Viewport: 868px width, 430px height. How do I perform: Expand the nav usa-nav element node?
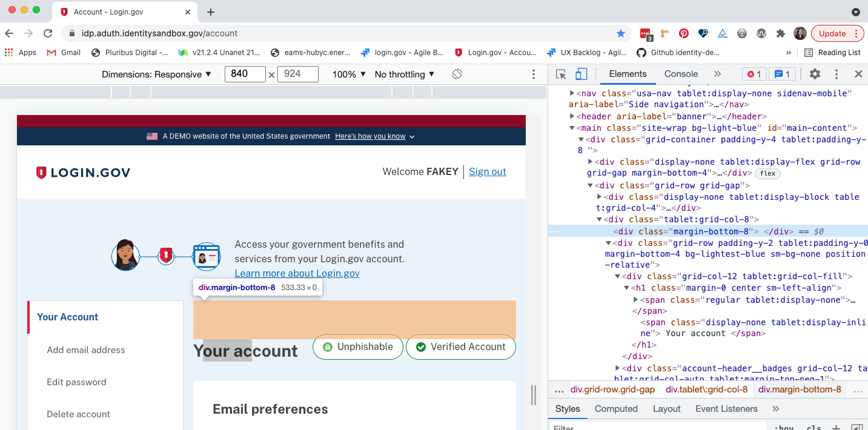[x=572, y=94]
